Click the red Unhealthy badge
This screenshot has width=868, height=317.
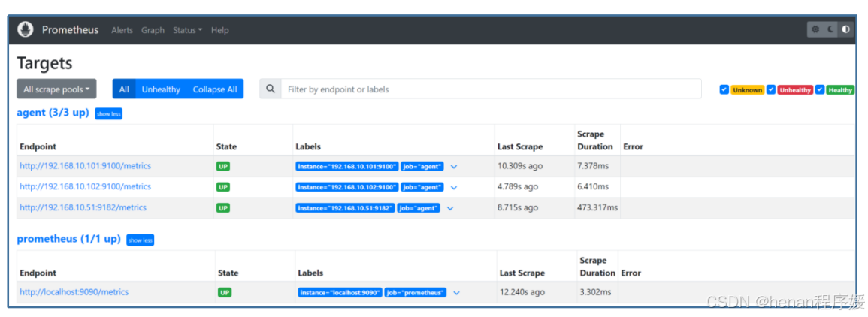(795, 89)
